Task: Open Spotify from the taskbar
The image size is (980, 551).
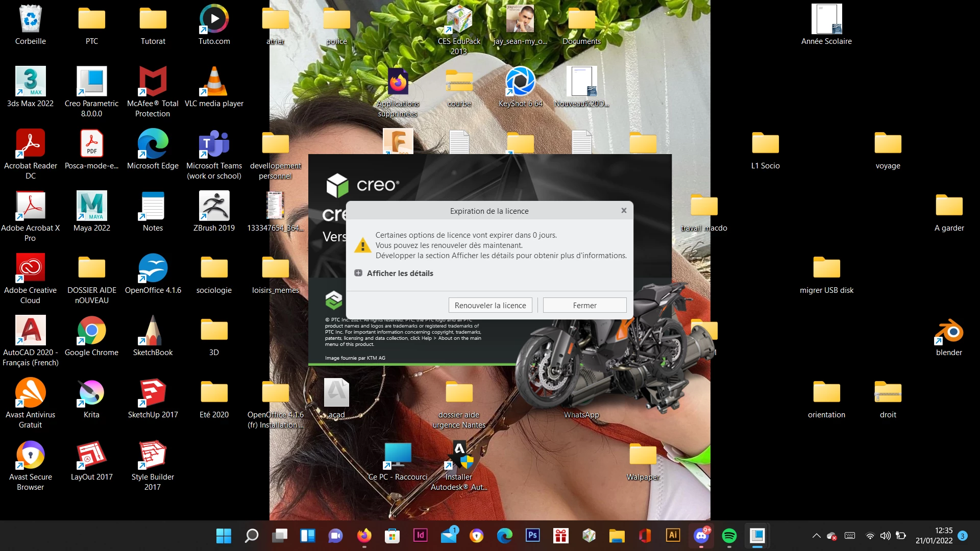Action: click(x=729, y=535)
